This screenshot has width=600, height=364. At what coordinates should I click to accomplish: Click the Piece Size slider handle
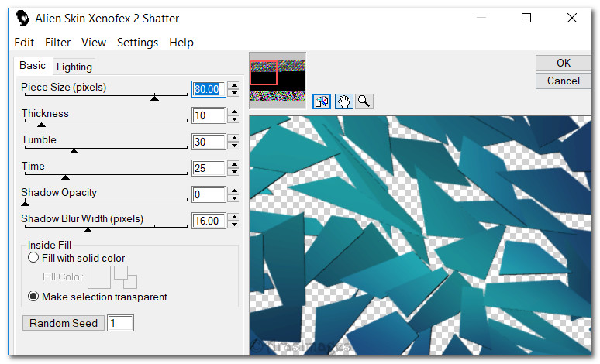(154, 98)
